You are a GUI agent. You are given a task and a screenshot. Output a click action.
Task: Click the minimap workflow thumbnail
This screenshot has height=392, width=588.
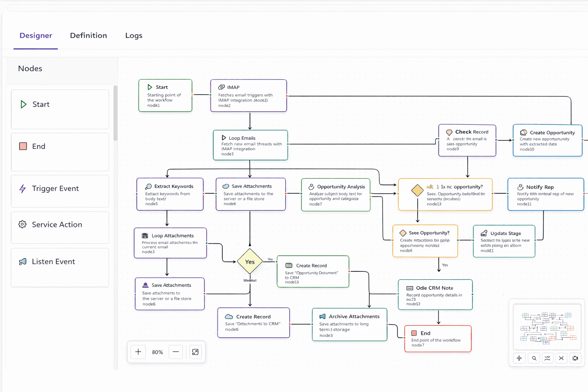point(547,327)
